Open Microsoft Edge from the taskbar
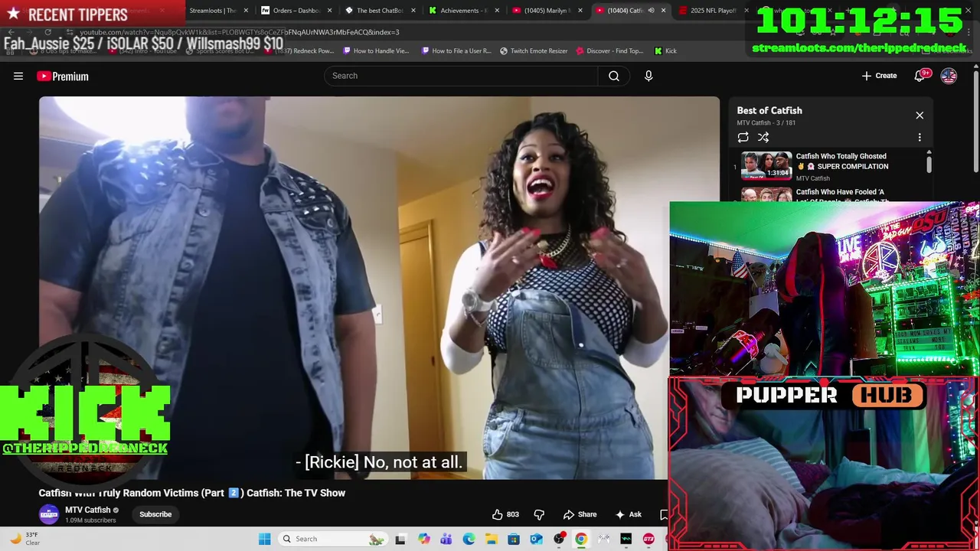This screenshot has width=980, height=551. pos(469,539)
